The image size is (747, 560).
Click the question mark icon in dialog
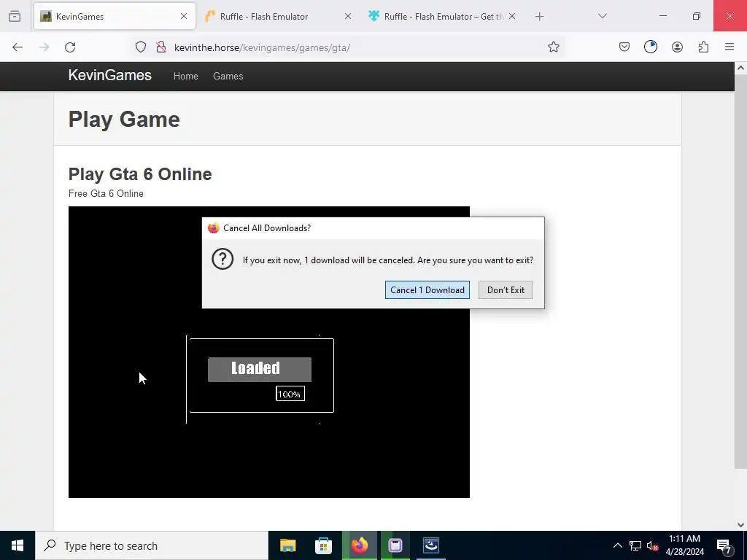coord(222,259)
